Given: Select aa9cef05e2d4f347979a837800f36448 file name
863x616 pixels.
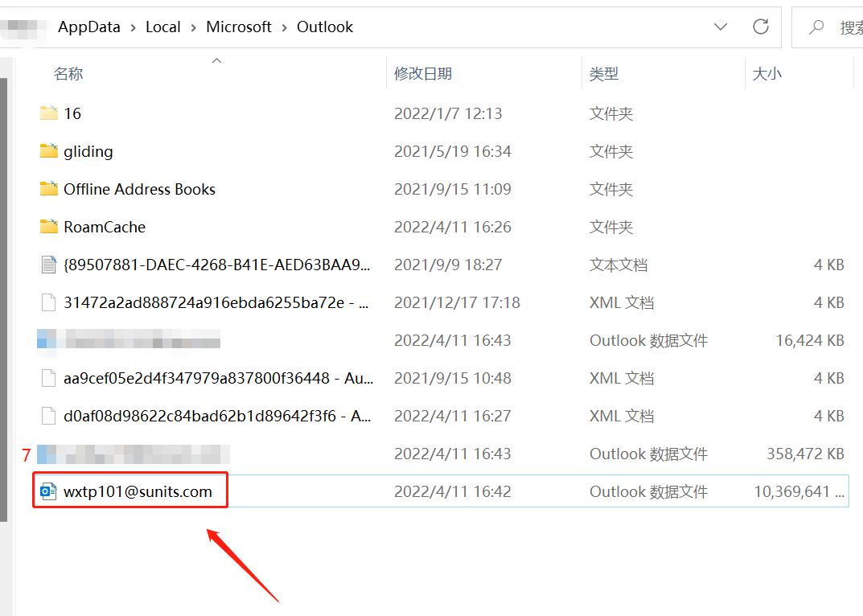Looking at the screenshot, I should point(218,378).
